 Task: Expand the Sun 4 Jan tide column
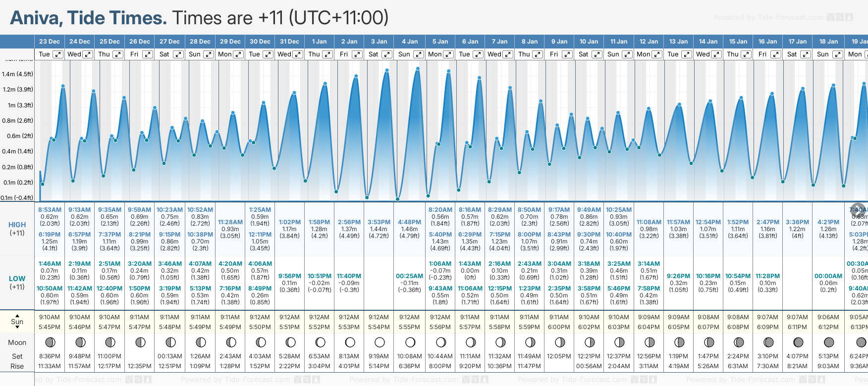pos(418,54)
